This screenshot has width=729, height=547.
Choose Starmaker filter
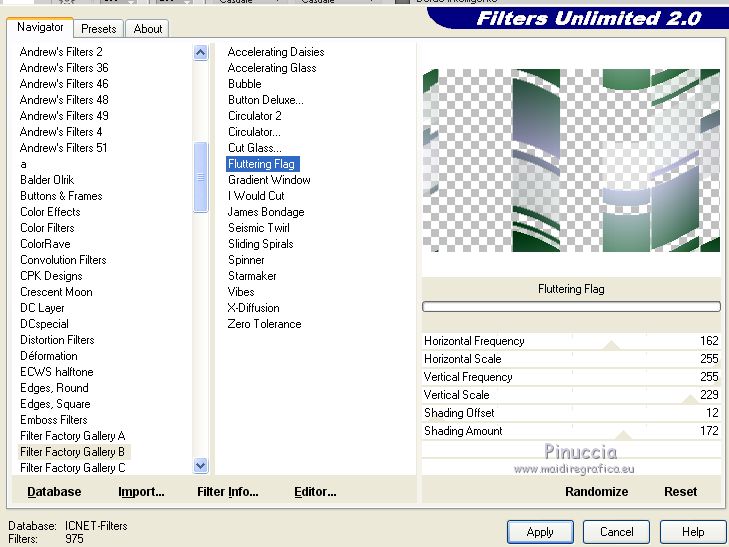tap(252, 276)
